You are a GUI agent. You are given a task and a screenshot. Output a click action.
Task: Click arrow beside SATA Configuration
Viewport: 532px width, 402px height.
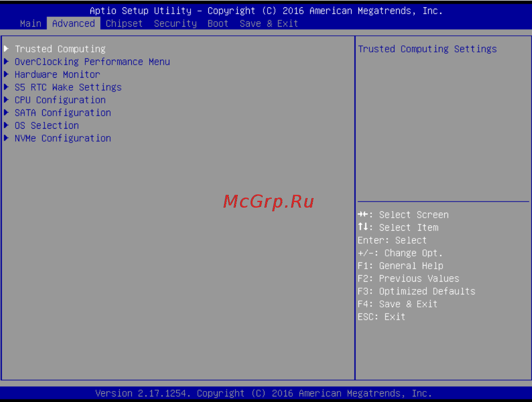tap(6, 113)
